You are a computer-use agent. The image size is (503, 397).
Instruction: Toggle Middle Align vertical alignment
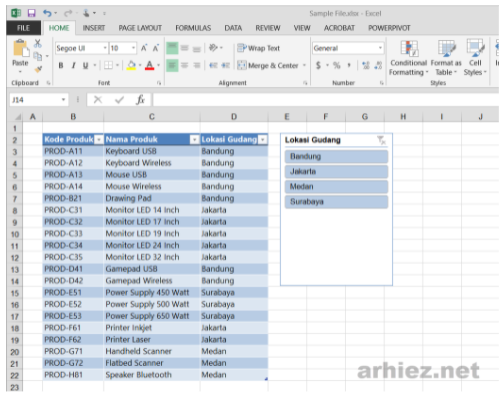[x=185, y=48]
